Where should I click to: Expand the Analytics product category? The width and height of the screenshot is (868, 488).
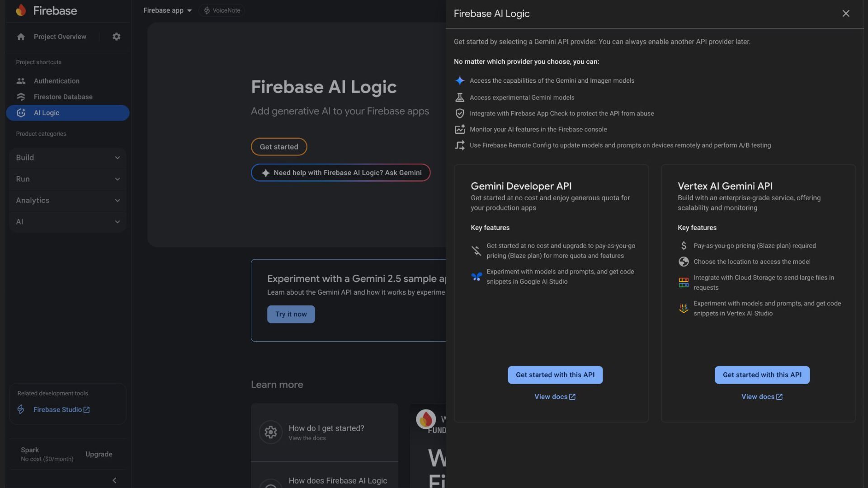pyautogui.click(x=68, y=200)
